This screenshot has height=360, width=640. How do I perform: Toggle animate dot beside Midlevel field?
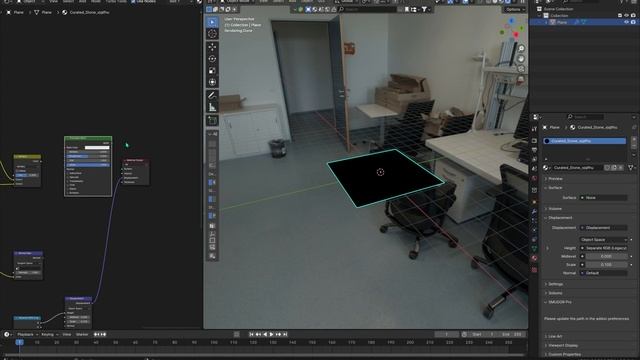tap(631, 257)
